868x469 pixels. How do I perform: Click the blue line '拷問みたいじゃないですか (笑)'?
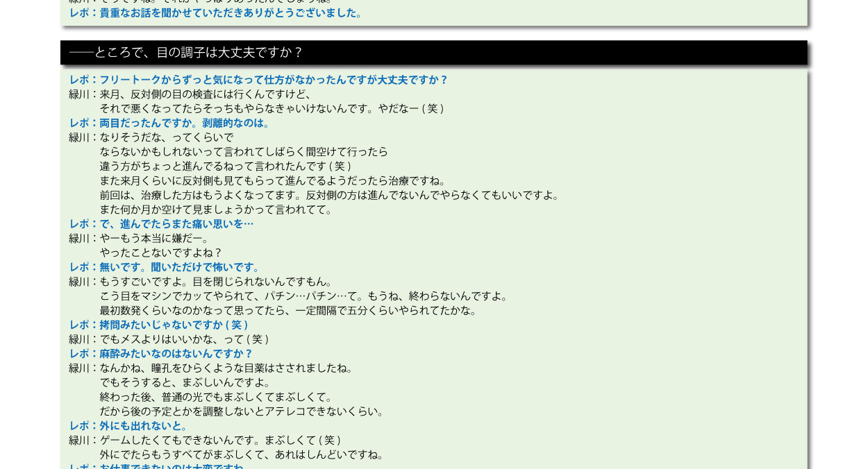point(159,325)
